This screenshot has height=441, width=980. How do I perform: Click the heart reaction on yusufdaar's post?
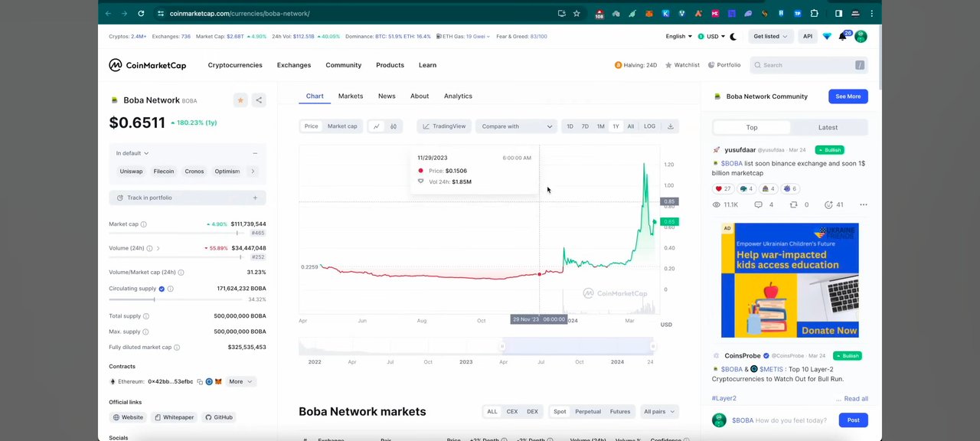tap(723, 188)
